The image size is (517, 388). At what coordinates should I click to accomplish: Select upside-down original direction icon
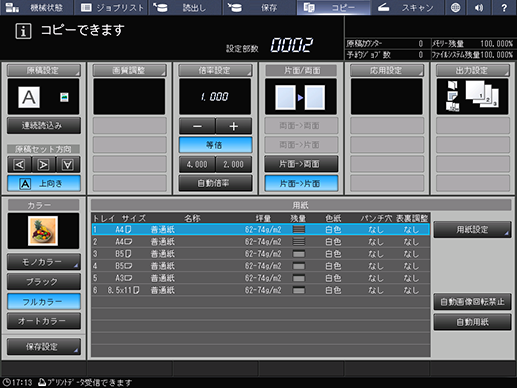click(x=68, y=165)
